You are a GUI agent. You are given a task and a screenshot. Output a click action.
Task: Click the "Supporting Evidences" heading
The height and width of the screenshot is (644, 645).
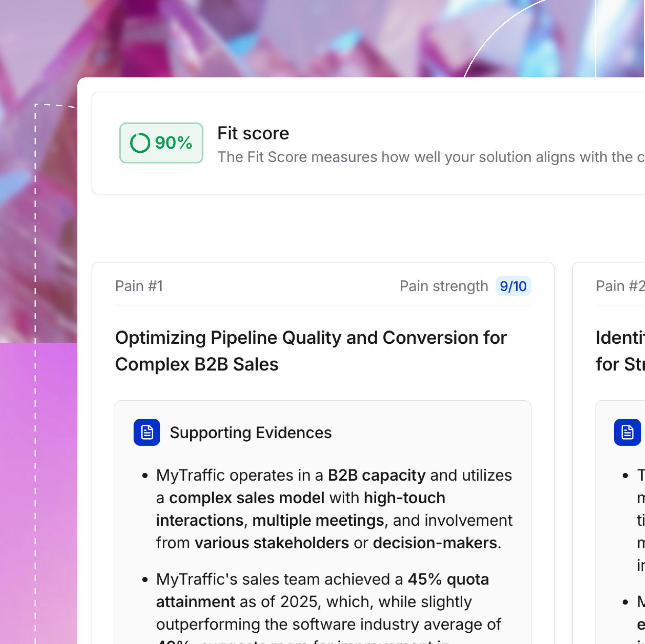pyautogui.click(x=250, y=432)
